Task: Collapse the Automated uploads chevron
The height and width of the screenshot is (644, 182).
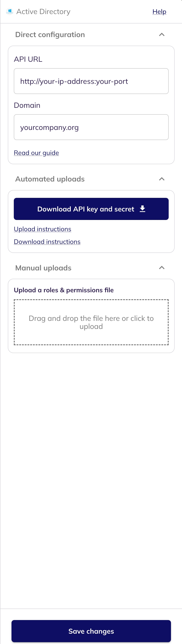Action: click(162, 179)
